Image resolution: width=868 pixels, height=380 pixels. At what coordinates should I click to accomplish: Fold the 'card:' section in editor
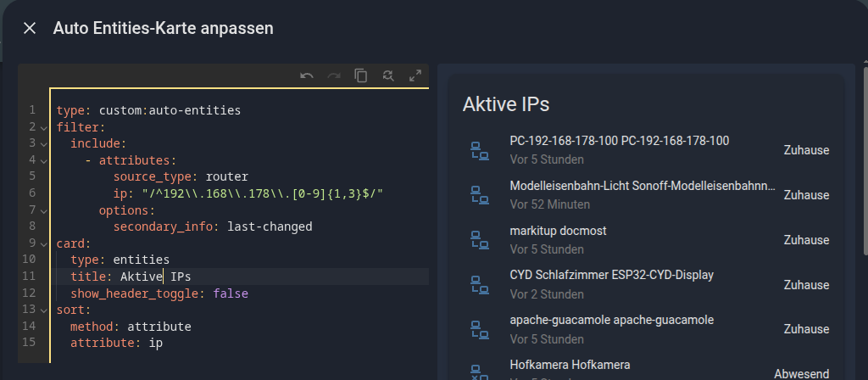coord(43,243)
